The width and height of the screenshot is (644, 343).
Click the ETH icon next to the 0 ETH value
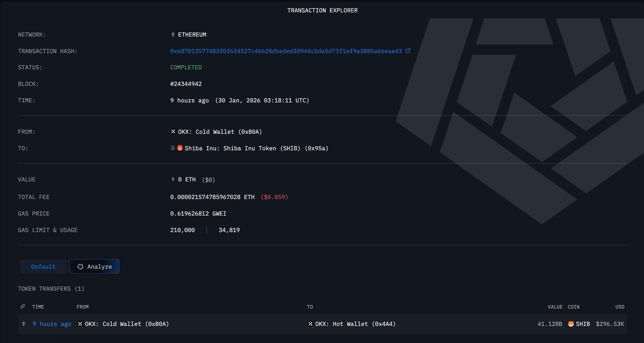coord(173,179)
